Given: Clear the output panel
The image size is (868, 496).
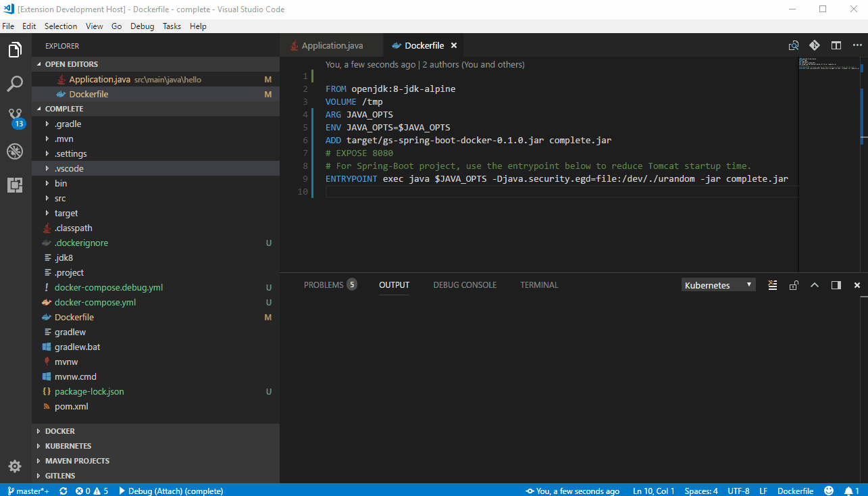Looking at the screenshot, I should [773, 285].
